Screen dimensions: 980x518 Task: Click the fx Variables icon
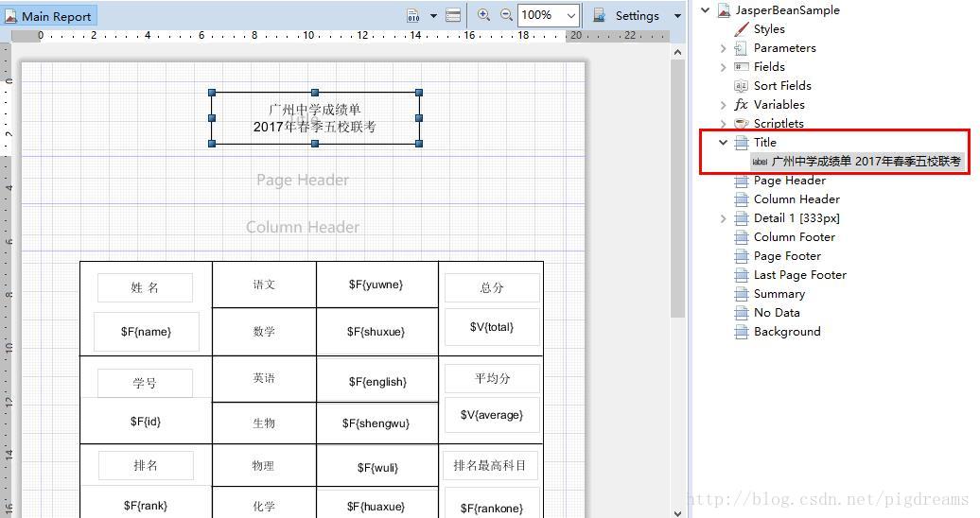click(x=742, y=104)
